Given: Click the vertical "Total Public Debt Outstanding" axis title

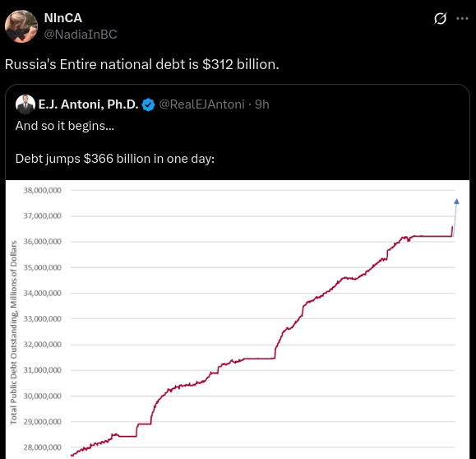Looking at the screenshot, I should [13, 332].
